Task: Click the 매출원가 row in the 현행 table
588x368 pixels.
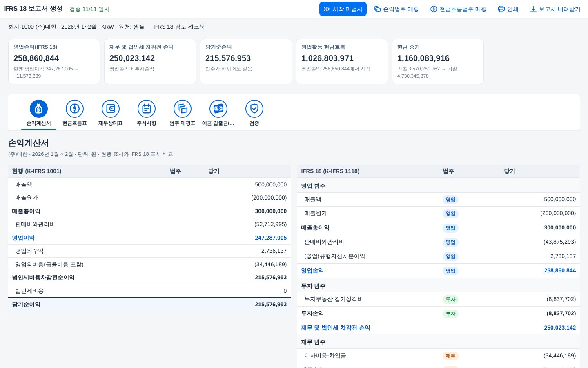Action: [149, 197]
